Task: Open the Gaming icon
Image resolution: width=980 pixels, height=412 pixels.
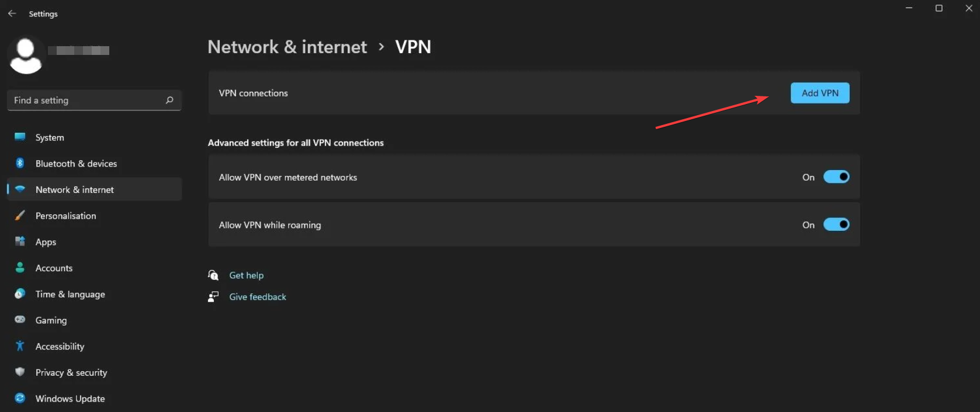Action: tap(20, 320)
